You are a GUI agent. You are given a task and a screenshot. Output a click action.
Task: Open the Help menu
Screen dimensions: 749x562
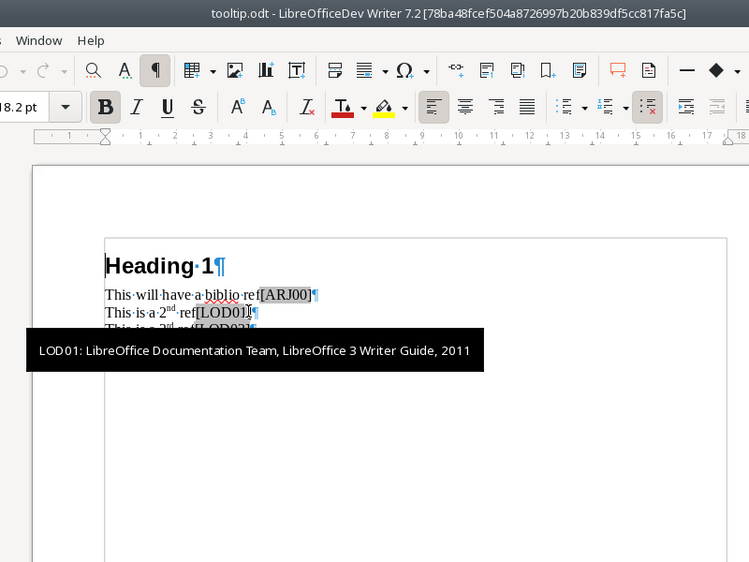coord(91,40)
